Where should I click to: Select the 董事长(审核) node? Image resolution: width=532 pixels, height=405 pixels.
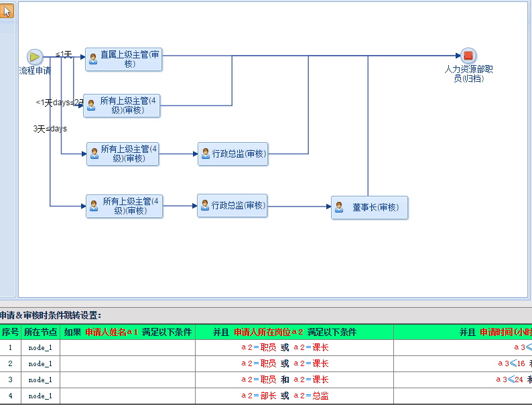(x=369, y=207)
